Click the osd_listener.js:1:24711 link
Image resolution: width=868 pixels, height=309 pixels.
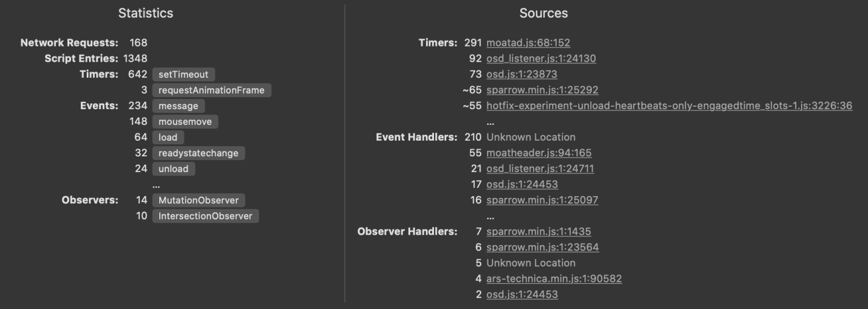coord(539,168)
